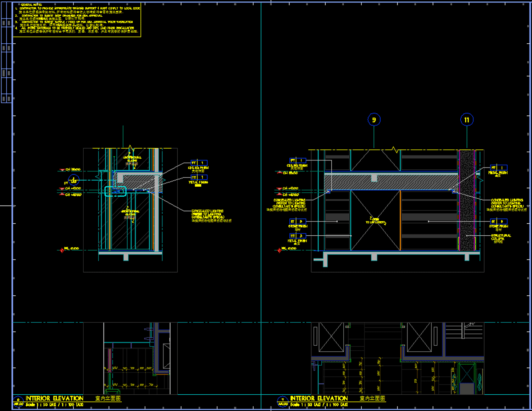532x411 pixels.
Task: Click grid bubble number 9
Action: pos(374,120)
